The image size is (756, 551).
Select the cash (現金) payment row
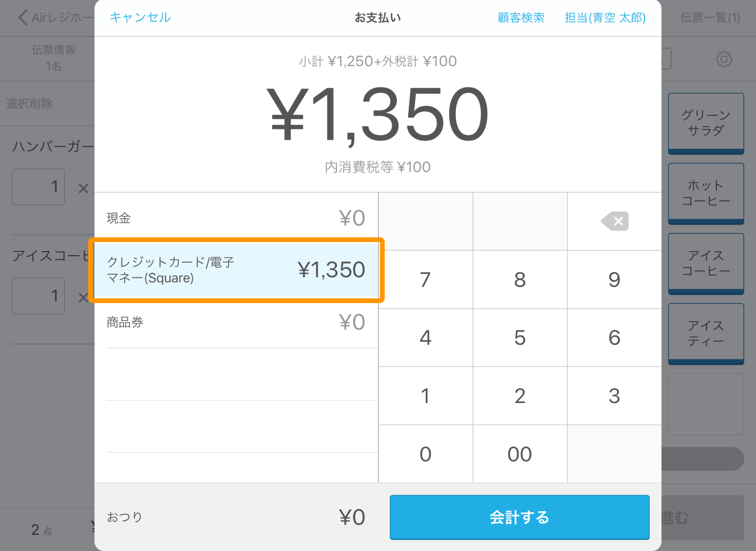point(236,218)
